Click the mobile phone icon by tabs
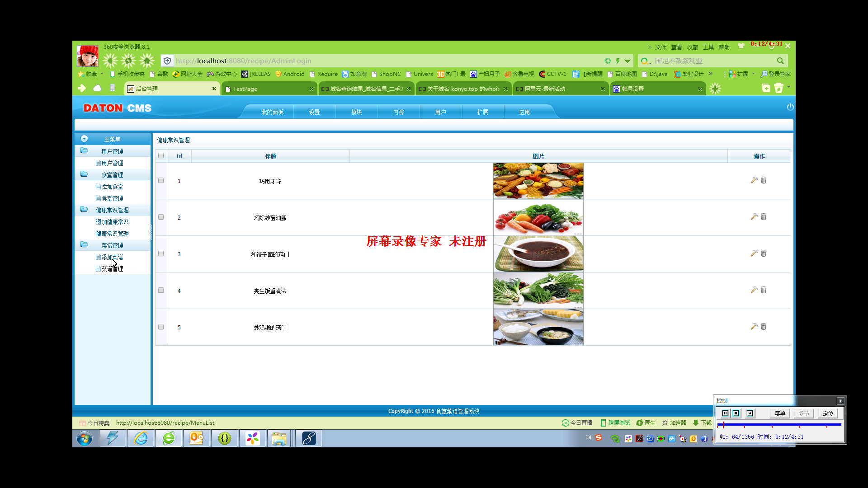868x488 pixels. click(113, 88)
